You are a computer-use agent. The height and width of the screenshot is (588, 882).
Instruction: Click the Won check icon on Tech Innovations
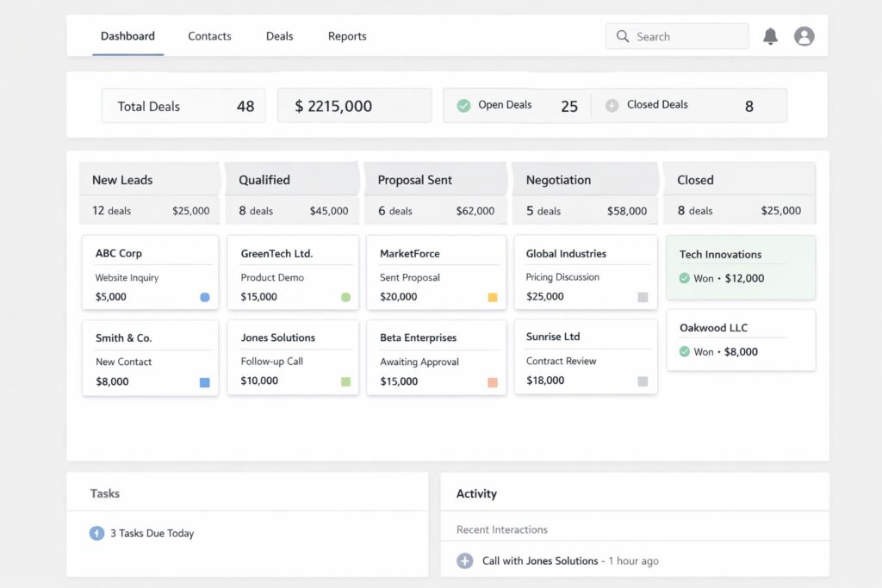(x=684, y=278)
